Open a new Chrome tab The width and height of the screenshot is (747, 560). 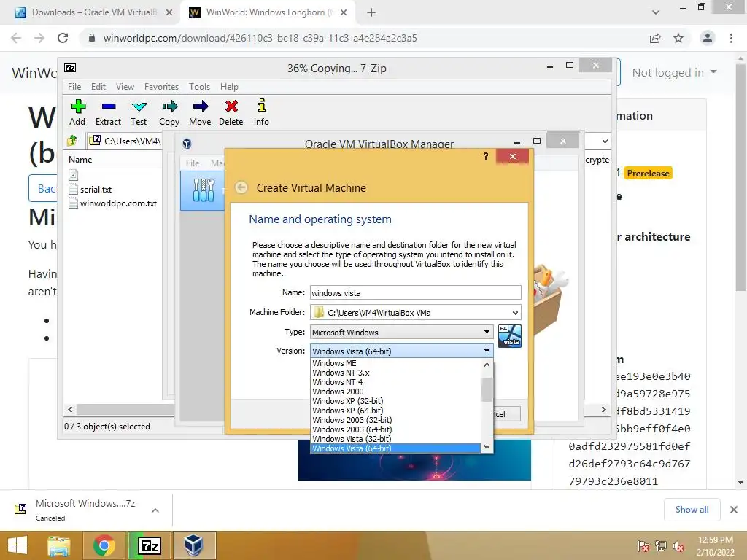pos(371,12)
